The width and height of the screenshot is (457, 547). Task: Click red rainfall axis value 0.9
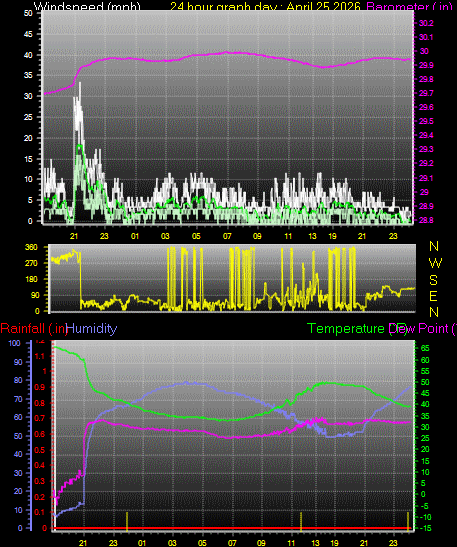pyautogui.click(x=39, y=387)
